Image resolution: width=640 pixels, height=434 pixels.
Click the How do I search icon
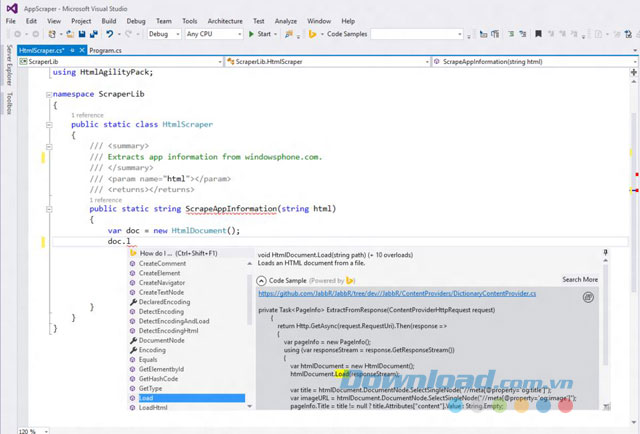pos(133,254)
